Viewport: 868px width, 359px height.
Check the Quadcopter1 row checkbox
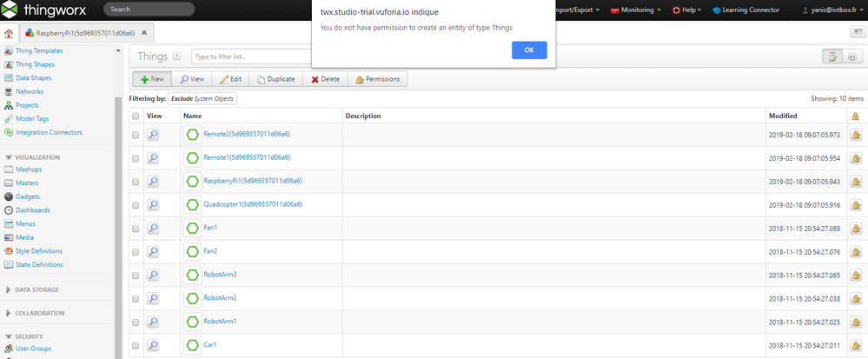click(136, 205)
